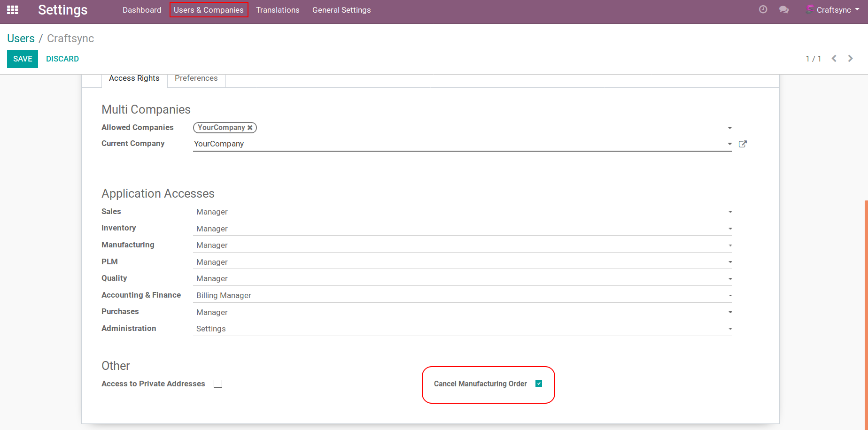Image resolution: width=868 pixels, height=430 pixels.
Task: Enable Access to Private Addresses checkbox
Action: tap(218, 384)
